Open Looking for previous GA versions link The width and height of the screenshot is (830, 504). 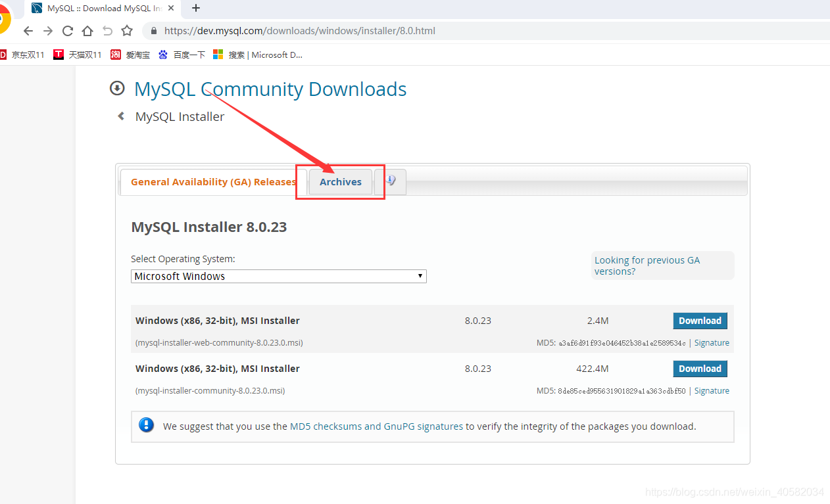pos(647,265)
